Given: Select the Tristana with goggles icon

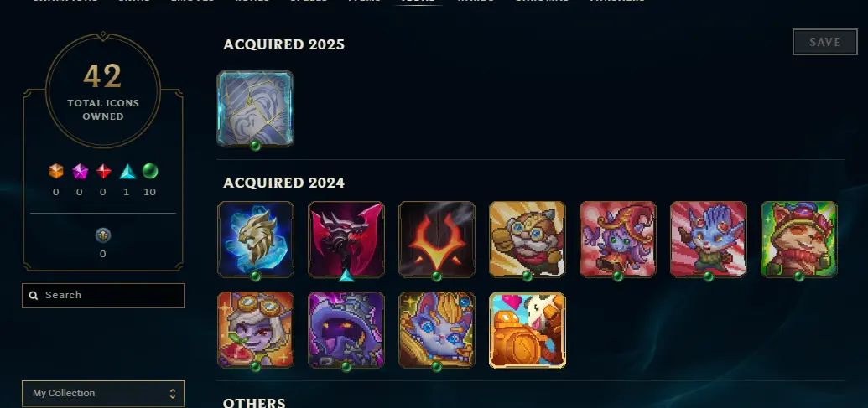Looking at the screenshot, I should point(255,330).
